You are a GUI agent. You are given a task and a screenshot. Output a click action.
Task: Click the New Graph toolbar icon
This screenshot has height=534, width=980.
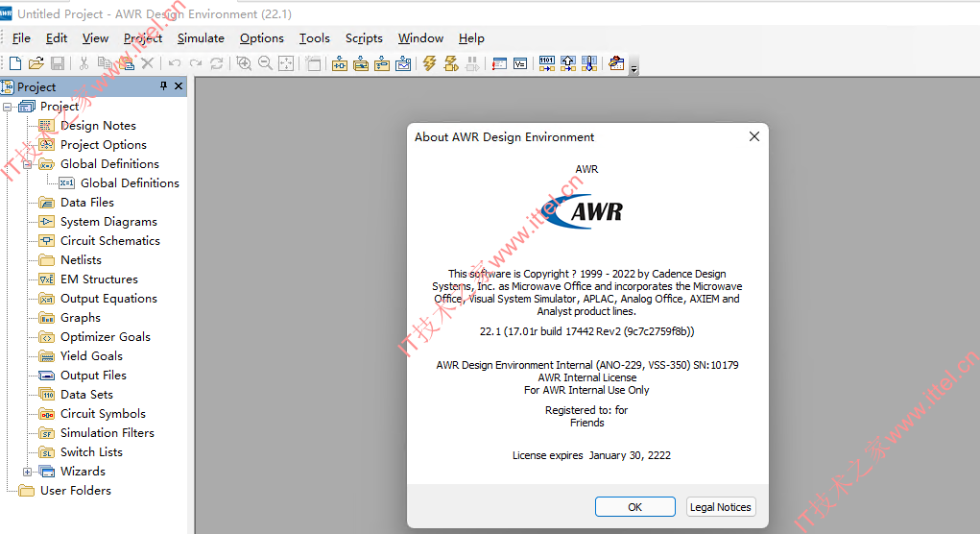pyautogui.click(x=404, y=63)
